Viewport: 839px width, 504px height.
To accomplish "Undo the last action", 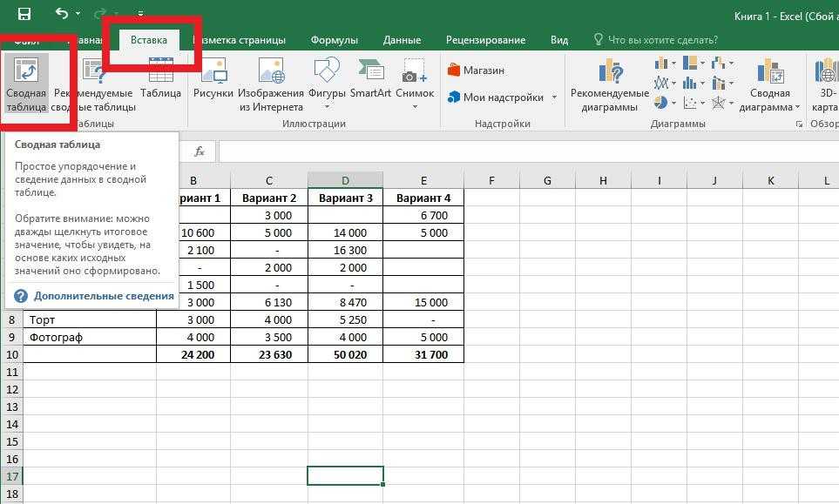I will [62, 13].
